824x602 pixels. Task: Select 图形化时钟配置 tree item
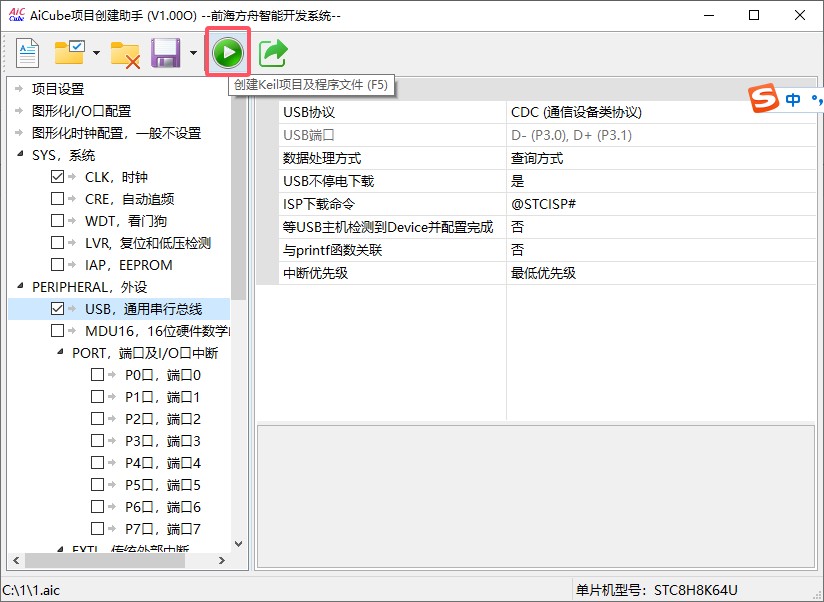pos(116,133)
